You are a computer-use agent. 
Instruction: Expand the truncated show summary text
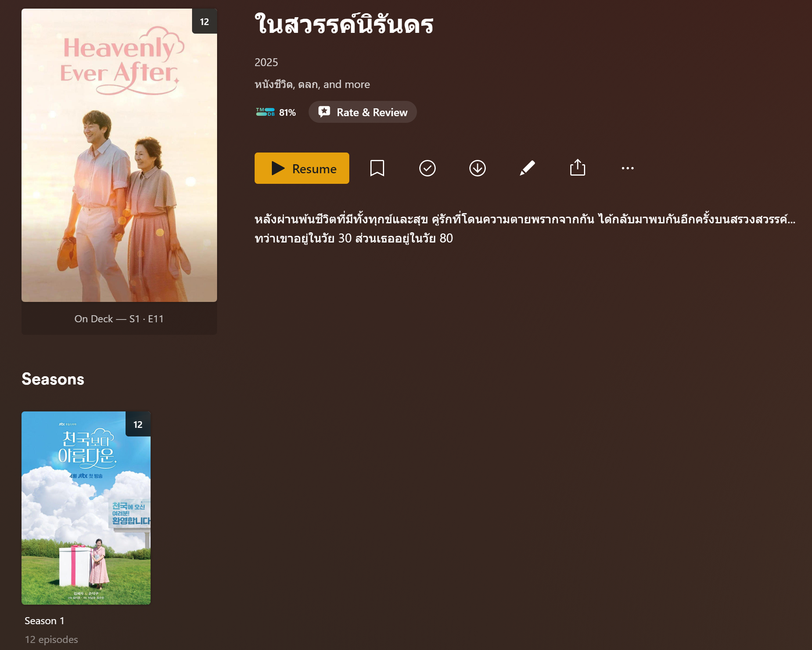coord(525,228)
